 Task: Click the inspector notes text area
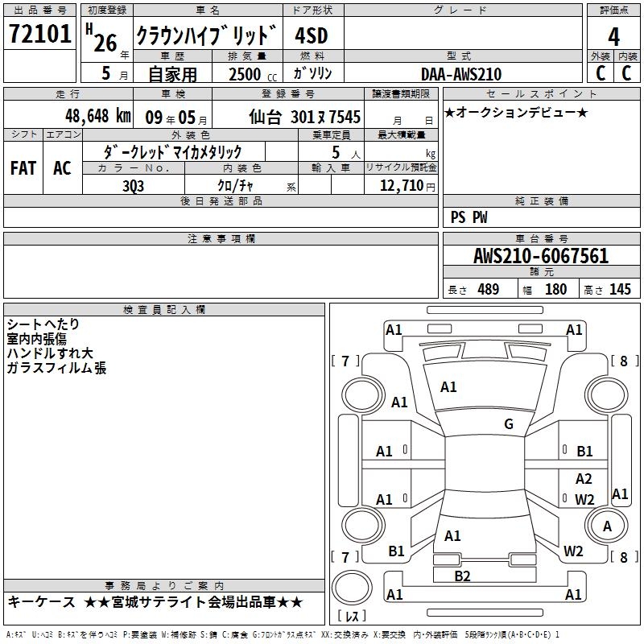[x=164, y=447]
